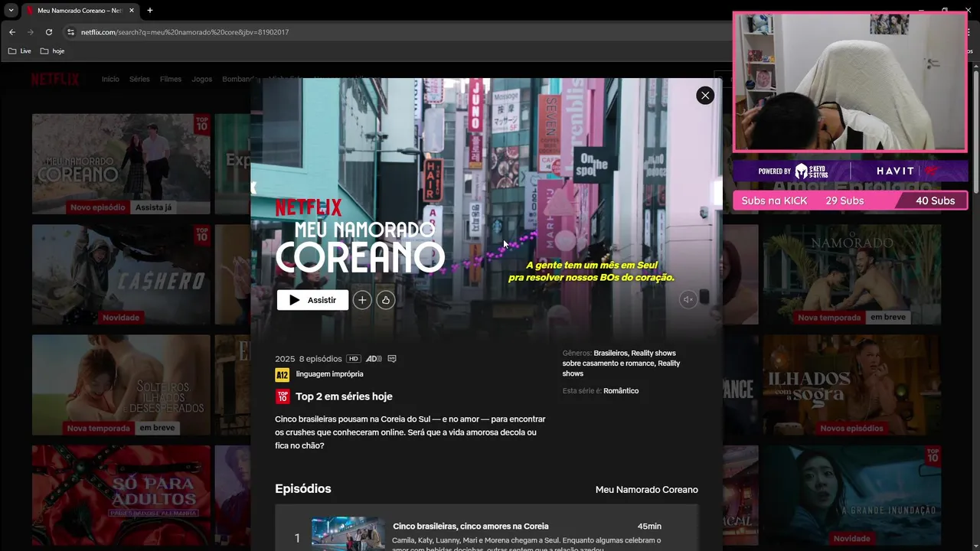Click the Reality shows sobre casamento e romance link
The height and width of the screenshot is (551, 980).
pyautogui.click(x=619, y=358)
